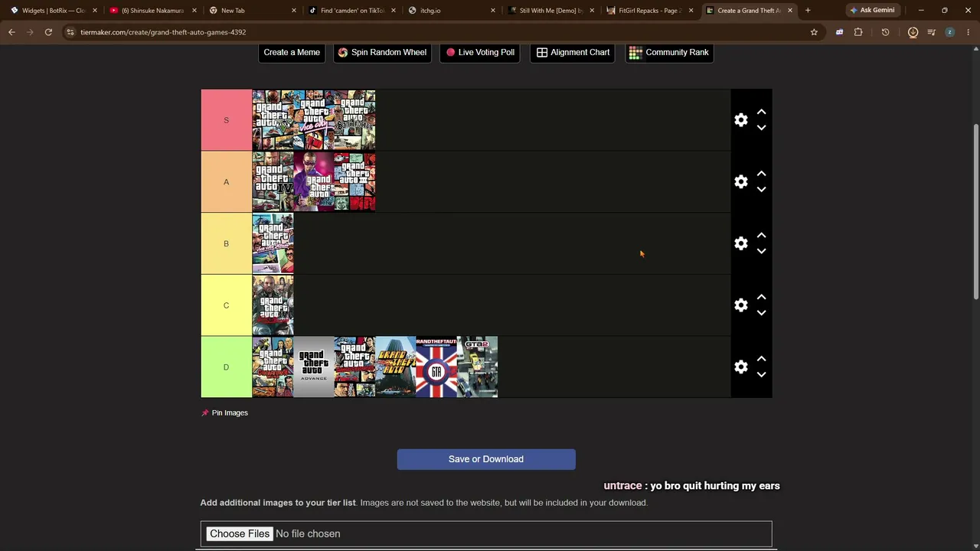
Task: Click the page vertical scrollbar
Action: (976, 210)
